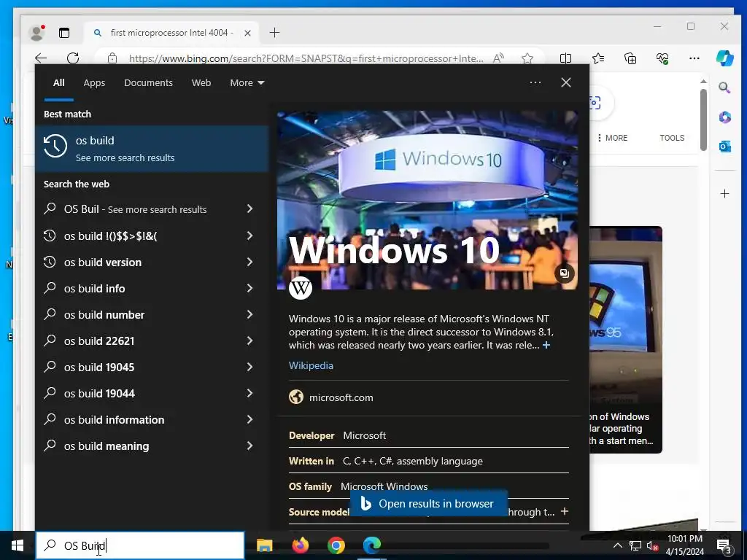Open Edge tab actions menu
The image size is (747, 560).
pyautogui.click(x=64, y=33)
